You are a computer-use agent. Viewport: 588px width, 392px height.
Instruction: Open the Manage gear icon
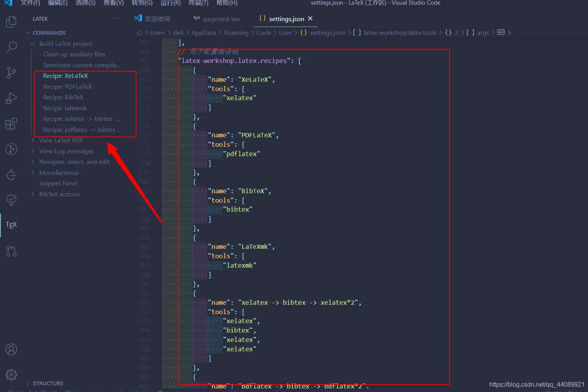[11, 375]
